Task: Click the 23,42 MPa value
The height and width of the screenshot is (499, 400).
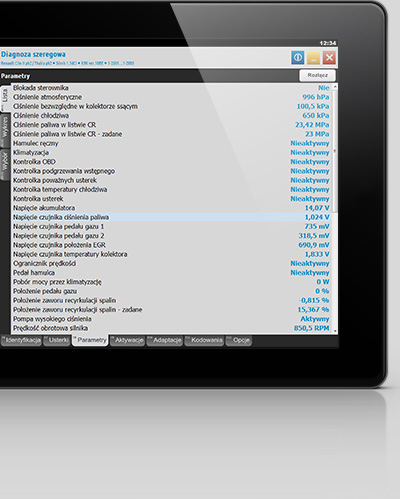Action: [x=312, y=125]
